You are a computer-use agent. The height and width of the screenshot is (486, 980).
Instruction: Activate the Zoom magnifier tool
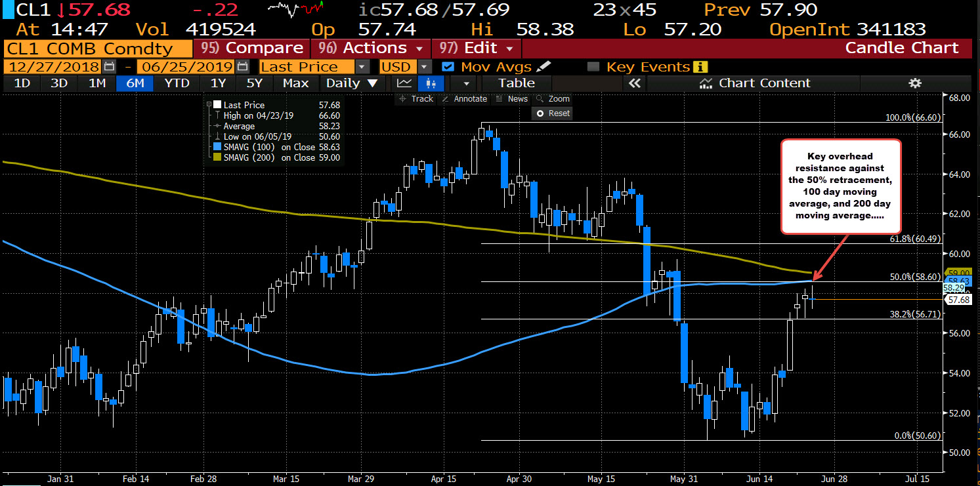point(553,98)
